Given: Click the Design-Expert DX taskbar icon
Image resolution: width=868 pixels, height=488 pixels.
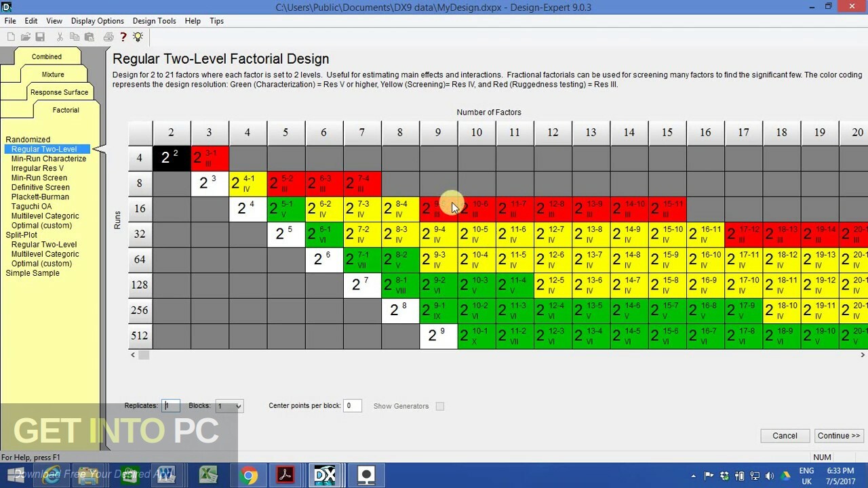Looking at the screenshot, I should pyautogui.click(x=325, y=475).
